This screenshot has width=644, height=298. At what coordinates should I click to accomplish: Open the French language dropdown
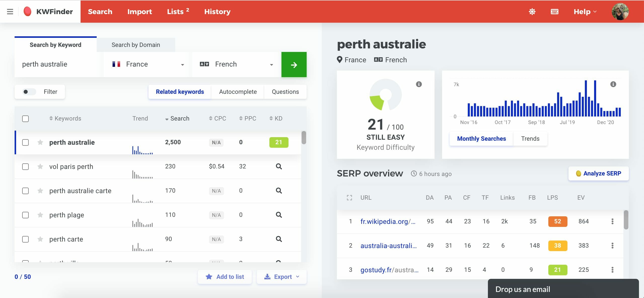pyautogui.click(x=236, y=65)
